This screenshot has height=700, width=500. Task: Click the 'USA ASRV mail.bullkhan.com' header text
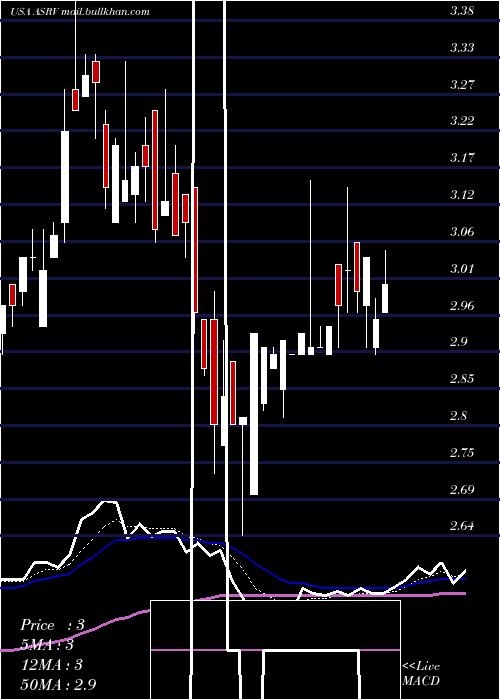pyautogui.click(x=79, y=12)
